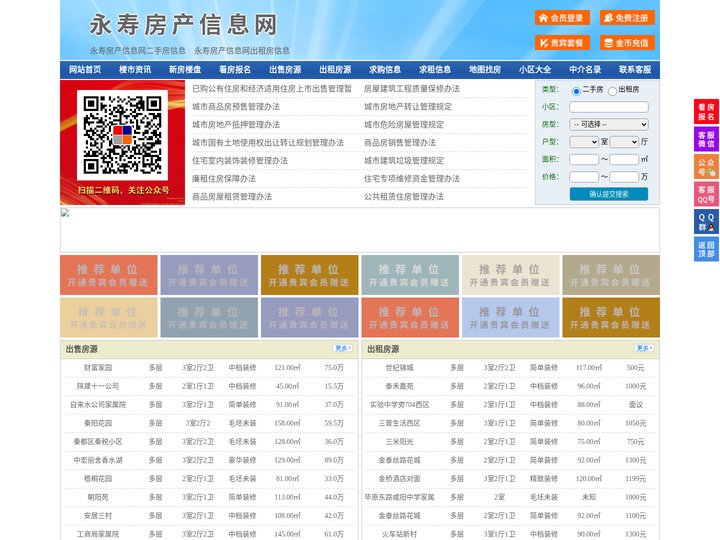Submit search with 确认提交搜索 button
The image size is (720, 540).
pos(609,194)
